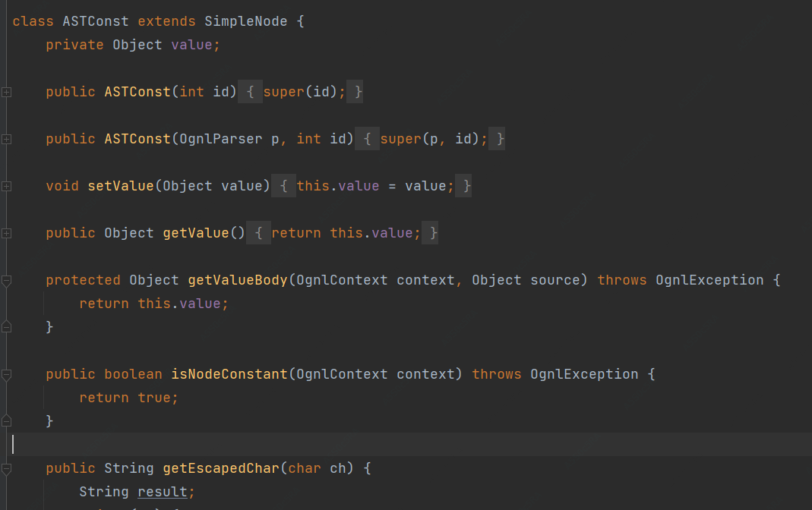Expand the folded setValue method in gutter
812x510 pixels.
click(x=6, y=186)
